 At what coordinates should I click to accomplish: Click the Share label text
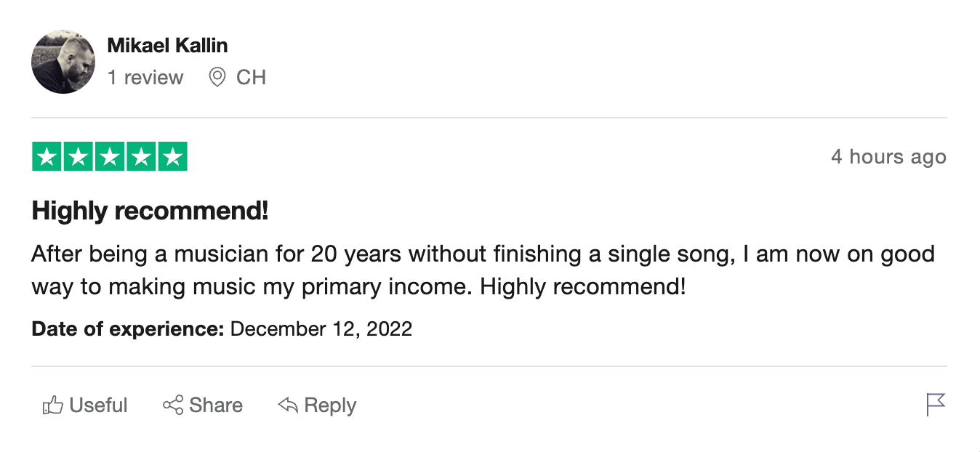pos(216,405)
